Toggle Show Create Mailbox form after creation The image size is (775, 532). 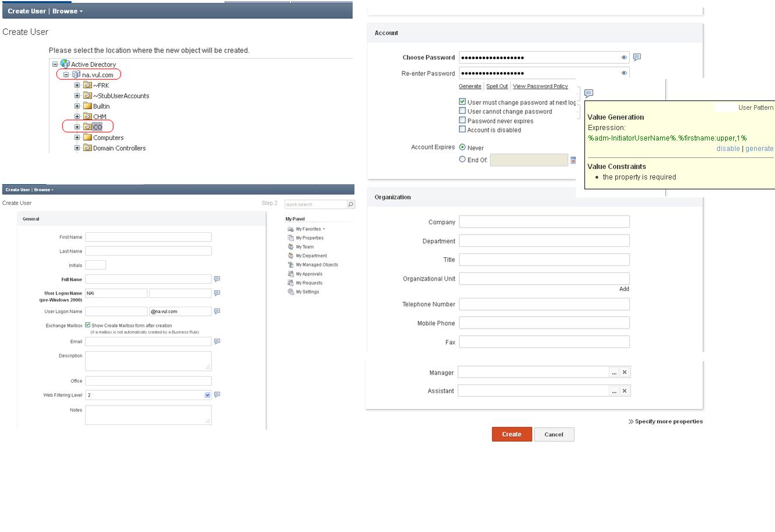click(88, 325)
